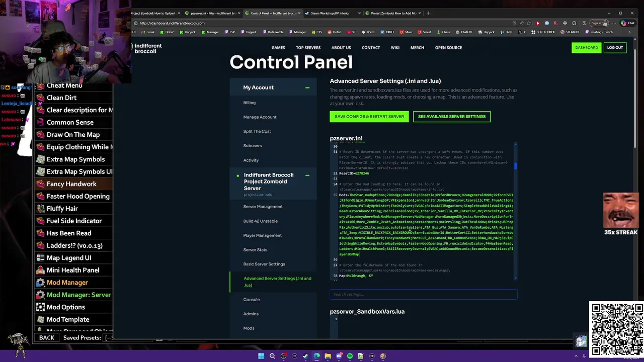Open Windows Start menu

[x=261, y=356]
